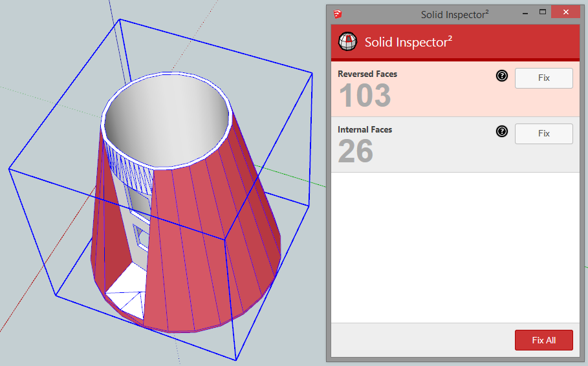
Task: Click the 103 reversed faces count
Action: [x=365, y=96]
